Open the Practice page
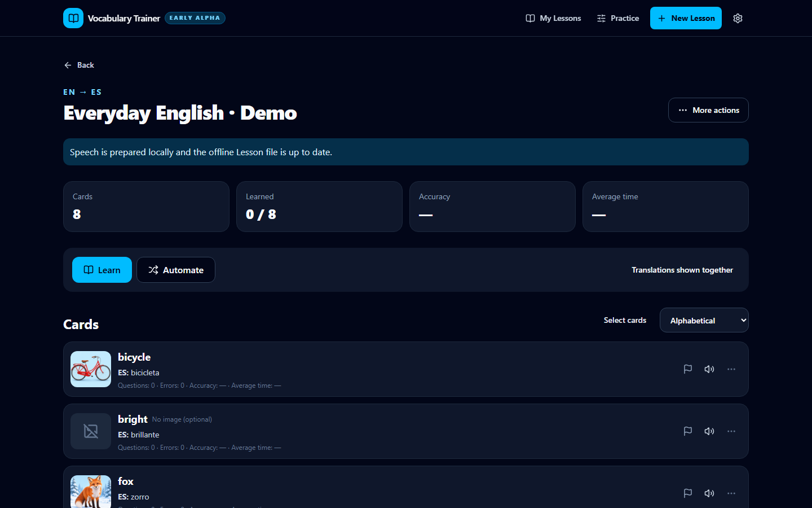812x508 pixels. [618, 18]
